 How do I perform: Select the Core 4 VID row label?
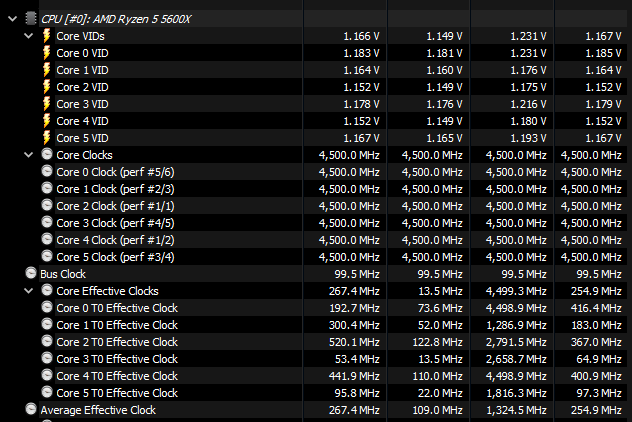[82, 121]
